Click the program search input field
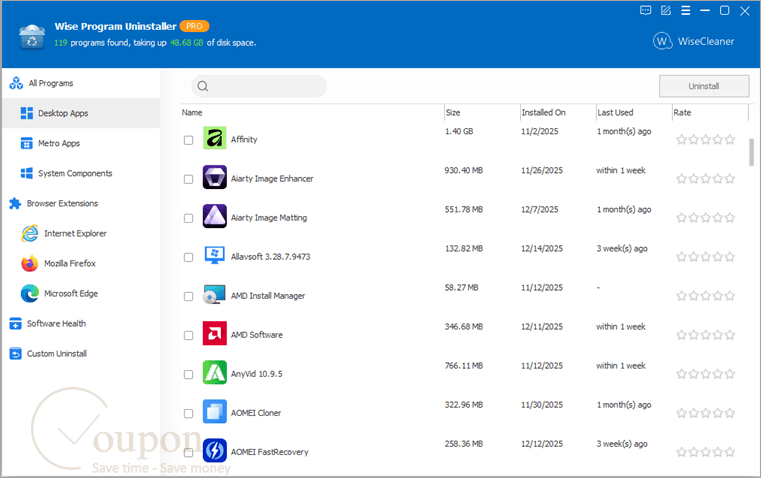Screen dimensions: 761x478 click(x=259, y=86)
